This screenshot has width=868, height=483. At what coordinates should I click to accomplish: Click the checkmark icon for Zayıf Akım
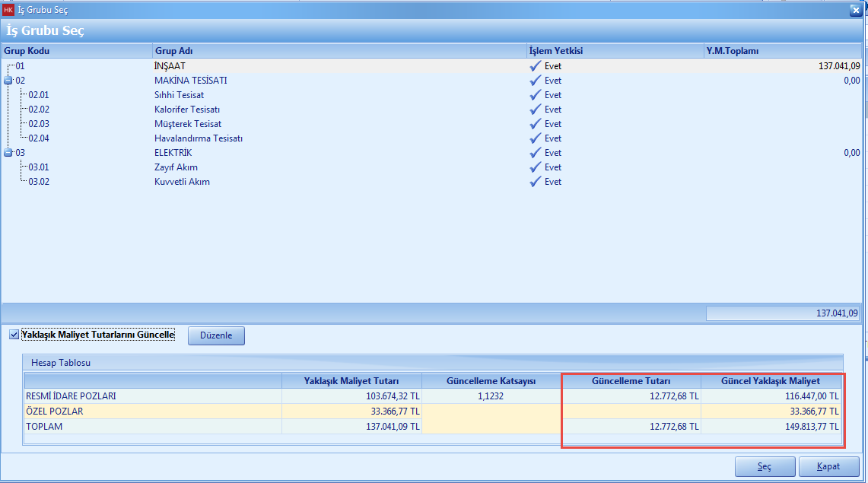(x=536, y=167)
